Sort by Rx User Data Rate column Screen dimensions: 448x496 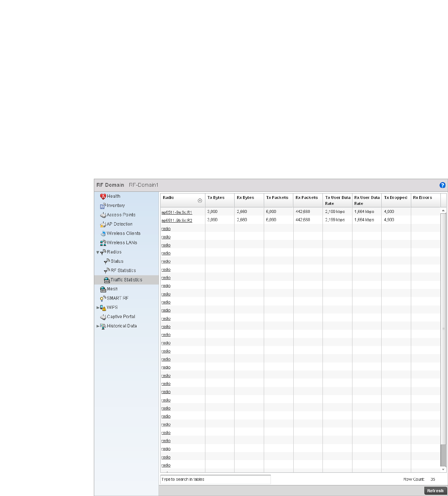click(x=367, y=200)
